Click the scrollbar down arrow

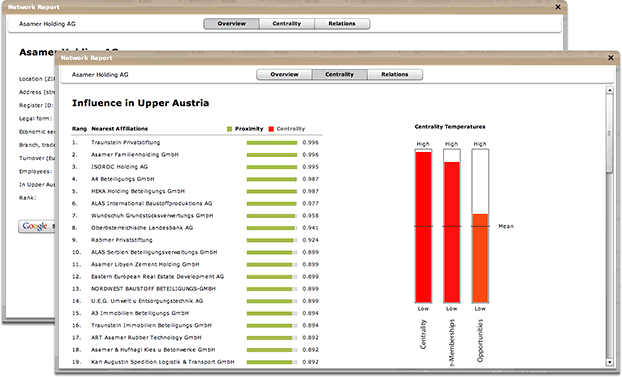pos(610,362)
